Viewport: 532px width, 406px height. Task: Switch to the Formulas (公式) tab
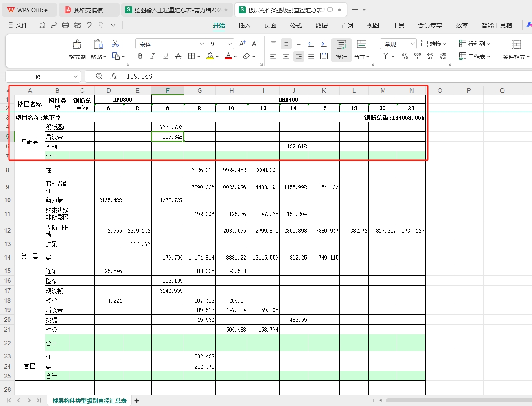(296, 25)
